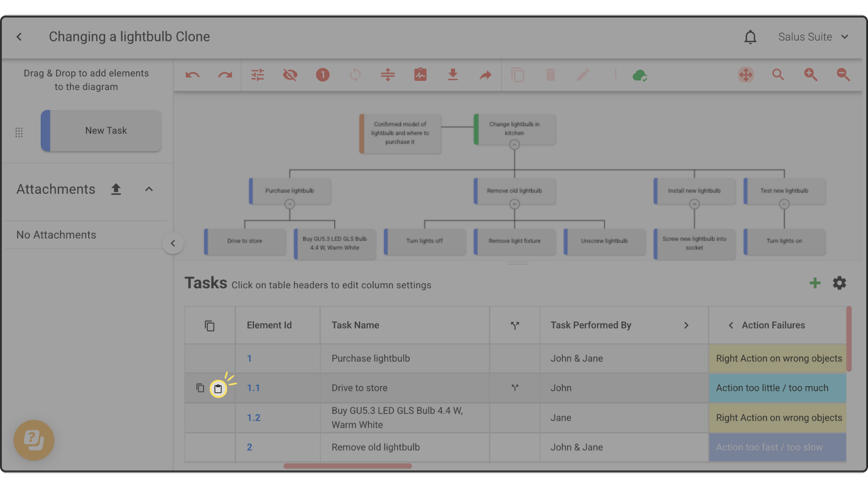Click the redo arrow in toolbar
Image resolution: width=868 pixels, height=488 pixels.
[x=225, y=75]
